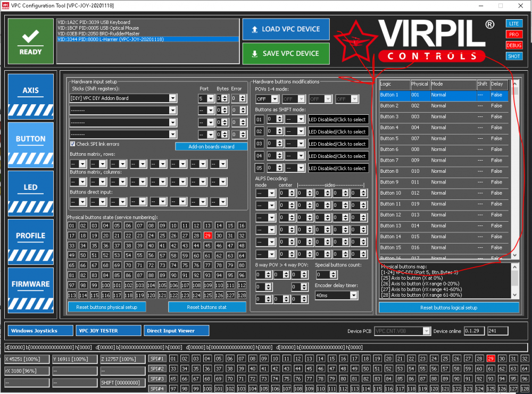Viewport: 532px width, 394px height.
Task: Switch to PRO mode
Action: (514, 35)
